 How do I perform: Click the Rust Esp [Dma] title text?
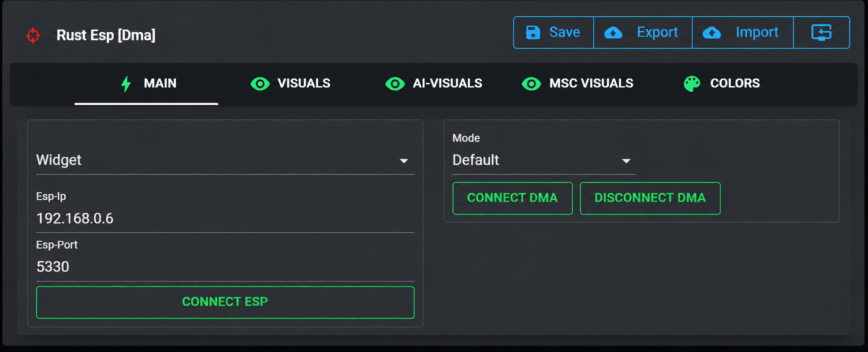coord(106,35)
